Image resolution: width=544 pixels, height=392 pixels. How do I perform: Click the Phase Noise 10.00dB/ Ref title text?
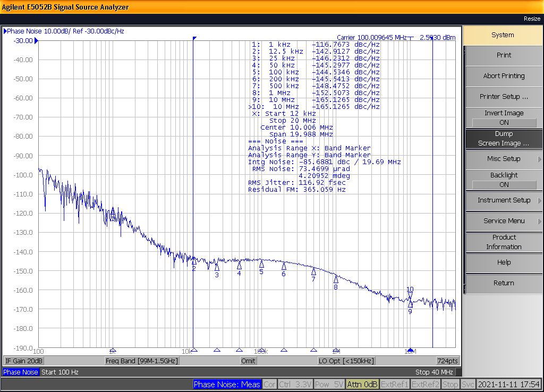(x=65, y=31)
